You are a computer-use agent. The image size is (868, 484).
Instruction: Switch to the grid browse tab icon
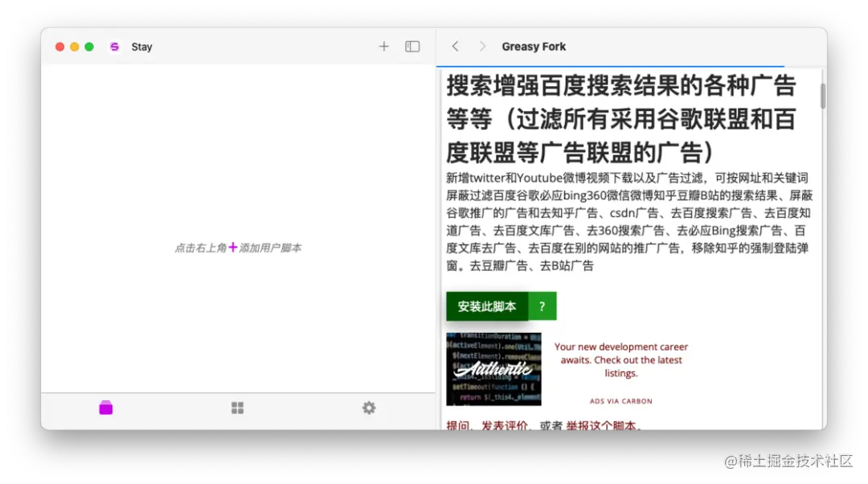(237, 408)
